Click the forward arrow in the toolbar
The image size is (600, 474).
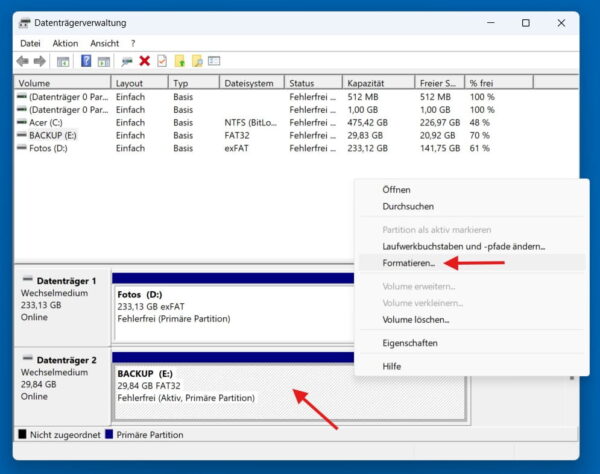(40, 61)
